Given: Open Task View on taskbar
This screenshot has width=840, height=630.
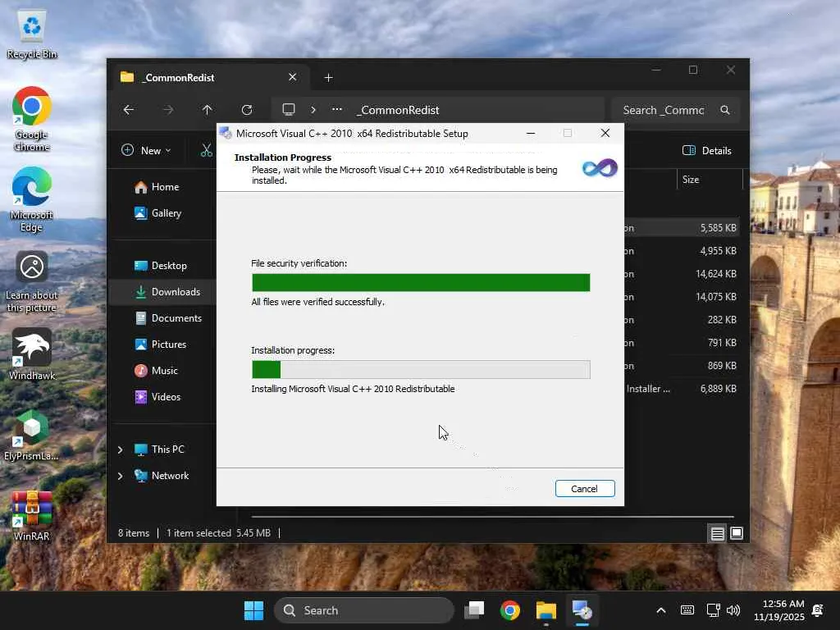Looking at the screenshot, I should click(474, 610).
